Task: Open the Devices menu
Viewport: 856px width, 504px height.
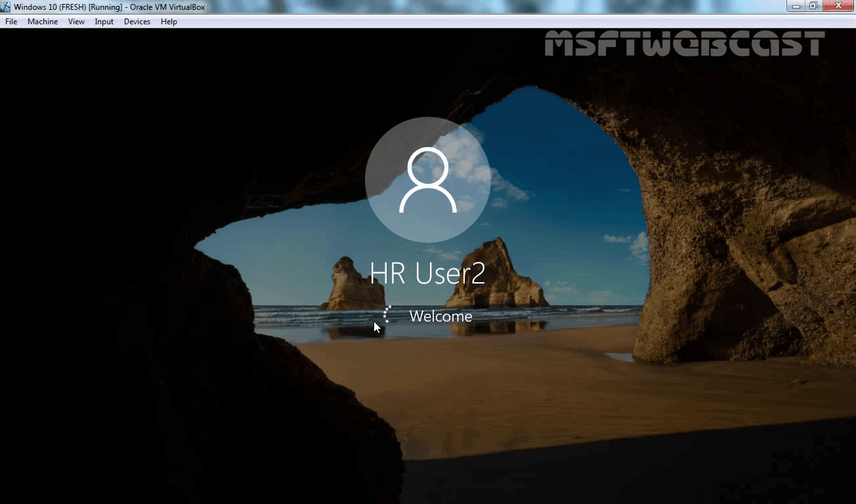Action: 137,22
